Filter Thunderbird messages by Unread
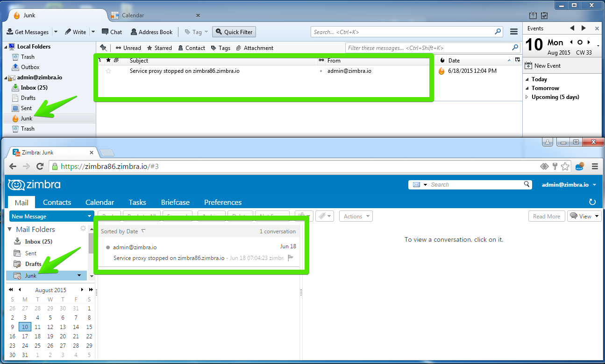605x364 pixels. tap(128, 48)
